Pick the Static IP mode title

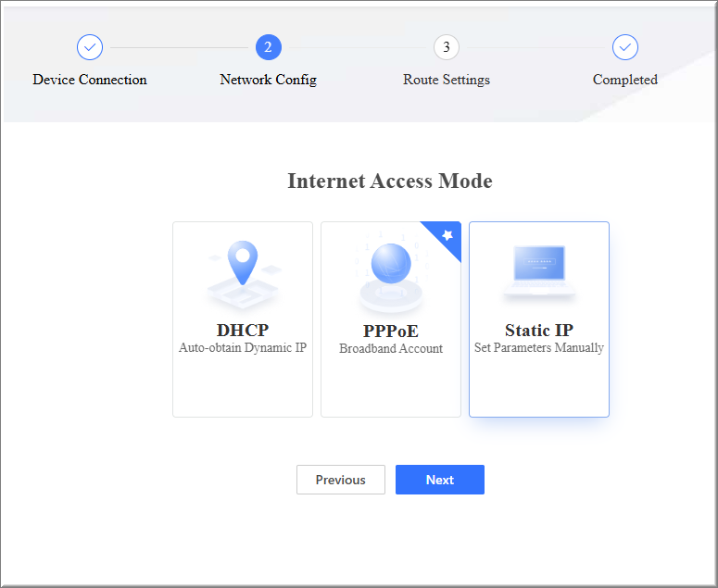539,331
